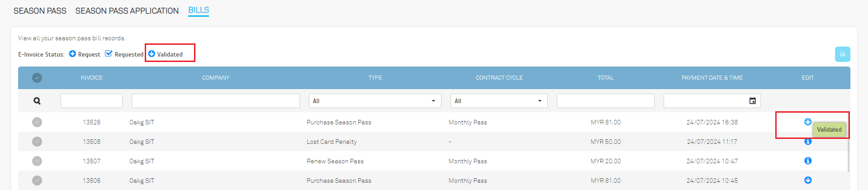
Task: Open info icon for invoice 13508
Action: coord(808,142)
